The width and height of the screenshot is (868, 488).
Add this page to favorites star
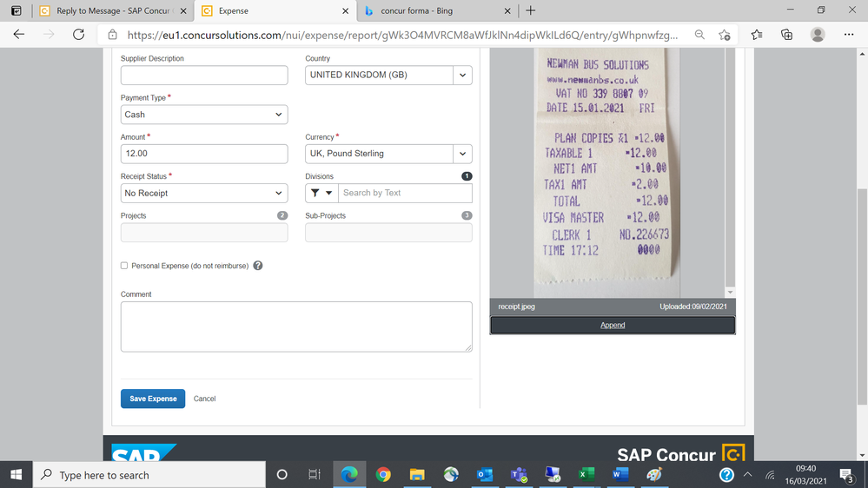(x=724, y=35)
